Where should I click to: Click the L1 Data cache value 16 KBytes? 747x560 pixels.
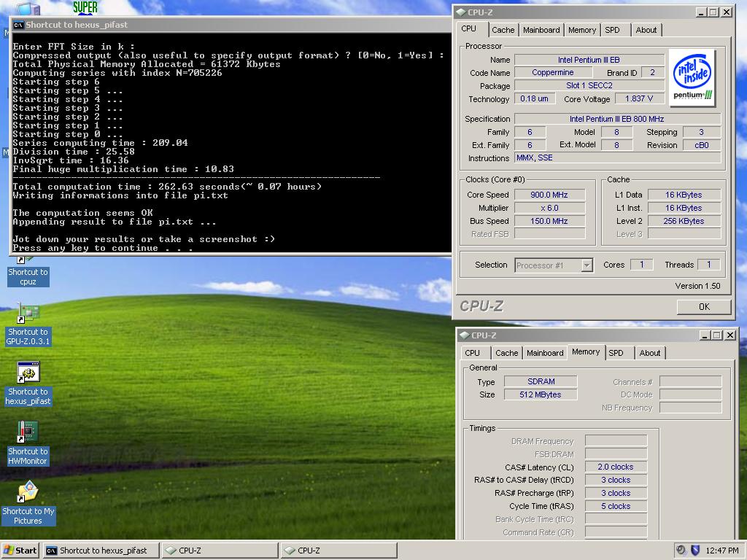click(x=684, y=195)
